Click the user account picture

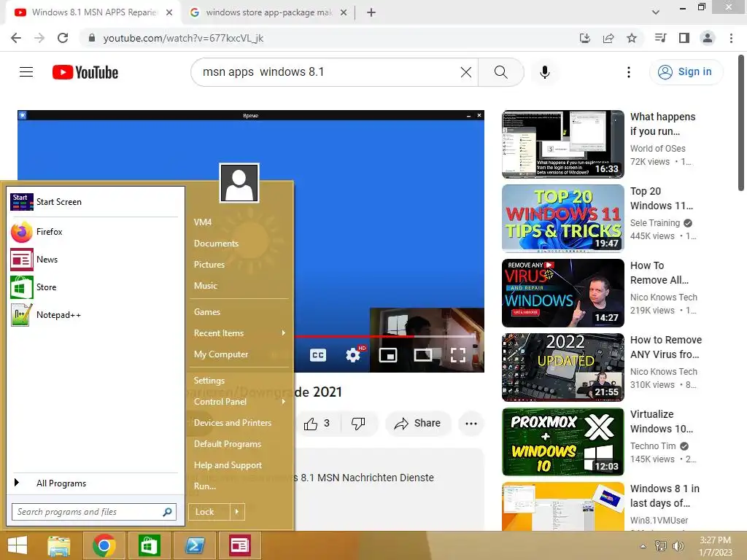click(239, 183)
